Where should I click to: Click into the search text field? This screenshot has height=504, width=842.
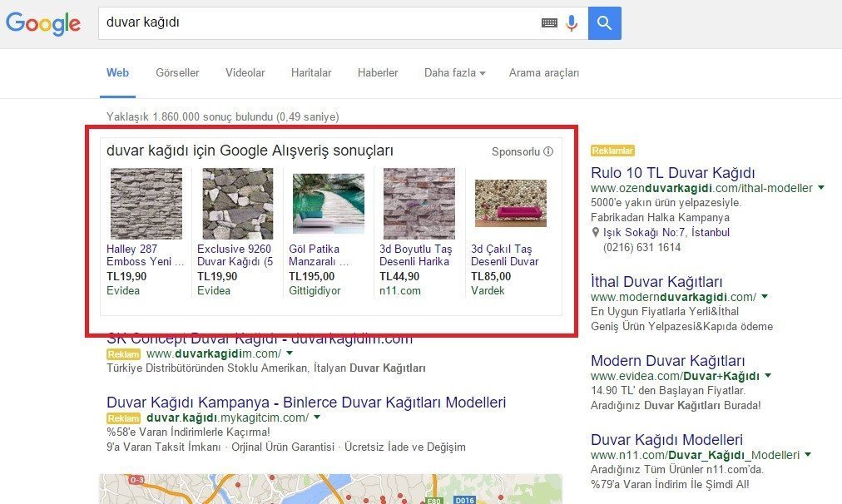[316, 23]
